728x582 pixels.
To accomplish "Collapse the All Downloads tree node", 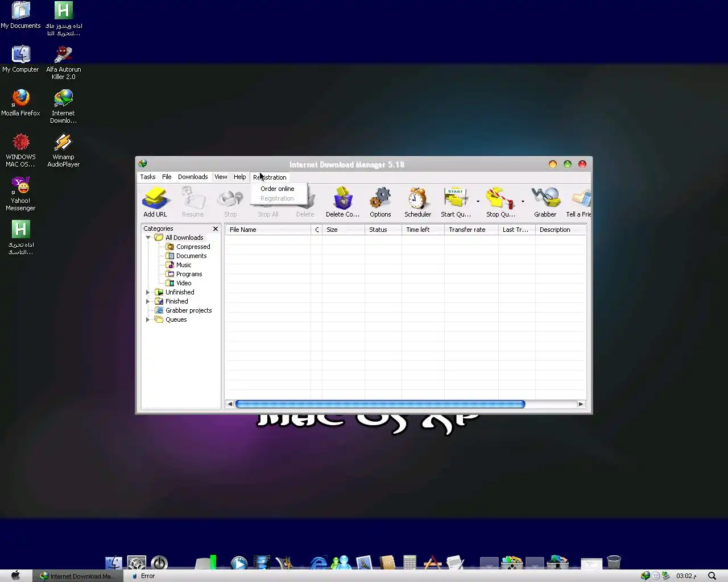I will click(x=148, y=238).
